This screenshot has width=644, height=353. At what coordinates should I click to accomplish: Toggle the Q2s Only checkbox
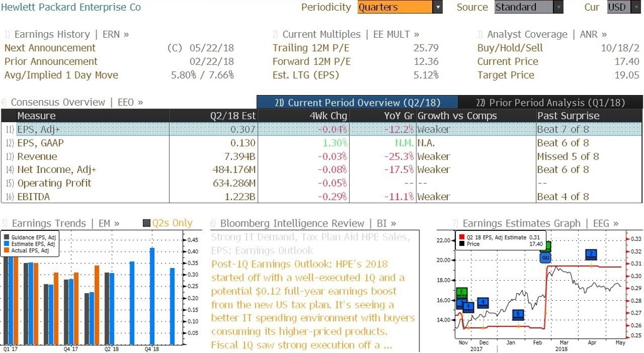[x=147, y=223]
